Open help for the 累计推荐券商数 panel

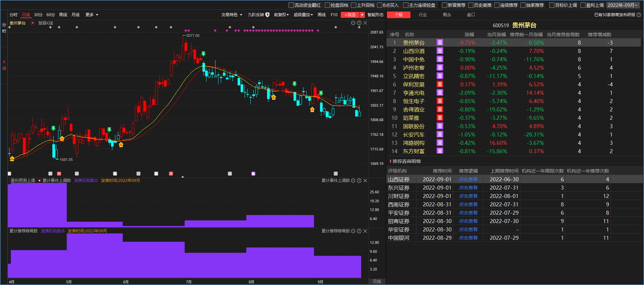pyautogui.click(x=359, y=231)
